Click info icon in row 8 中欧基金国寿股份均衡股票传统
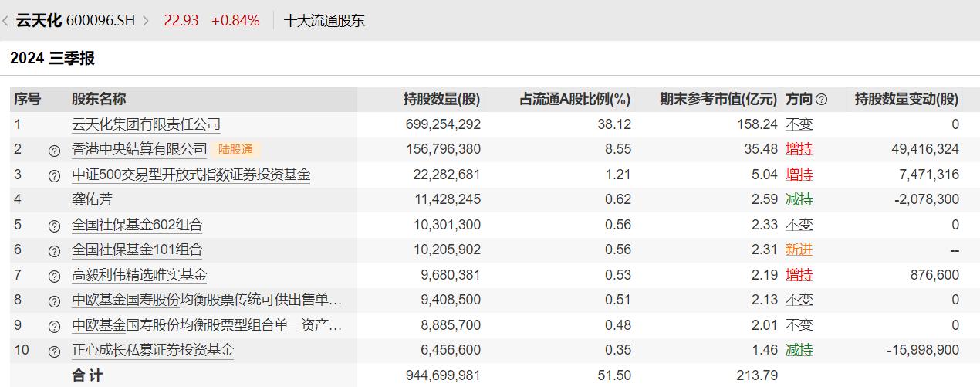 click(54, 300)
